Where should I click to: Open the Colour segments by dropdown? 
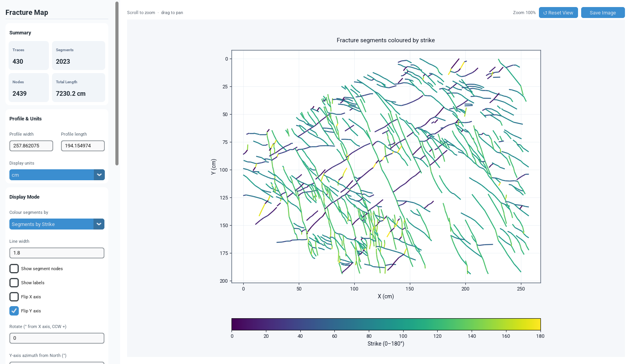[57, 224]
